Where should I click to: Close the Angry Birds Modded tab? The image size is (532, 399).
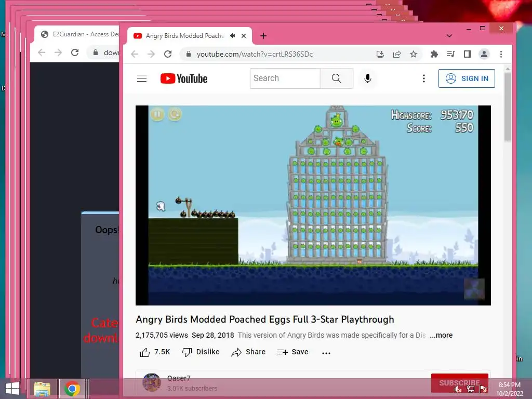(x=244, y=36)
